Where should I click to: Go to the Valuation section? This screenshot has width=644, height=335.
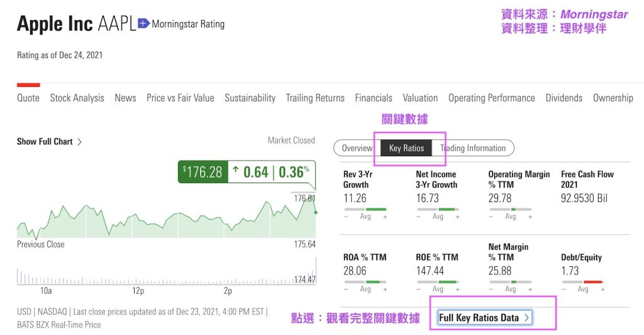419,98
